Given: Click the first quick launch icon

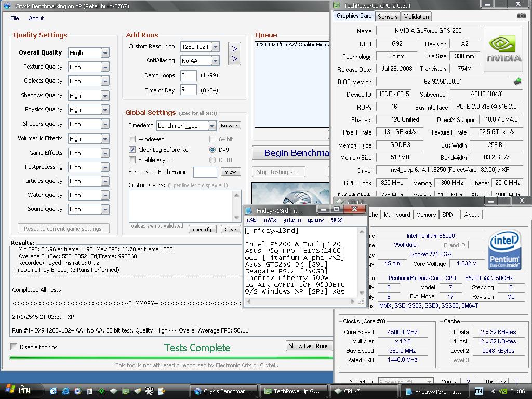Looking at the screenshot, I should click(54, 391).
